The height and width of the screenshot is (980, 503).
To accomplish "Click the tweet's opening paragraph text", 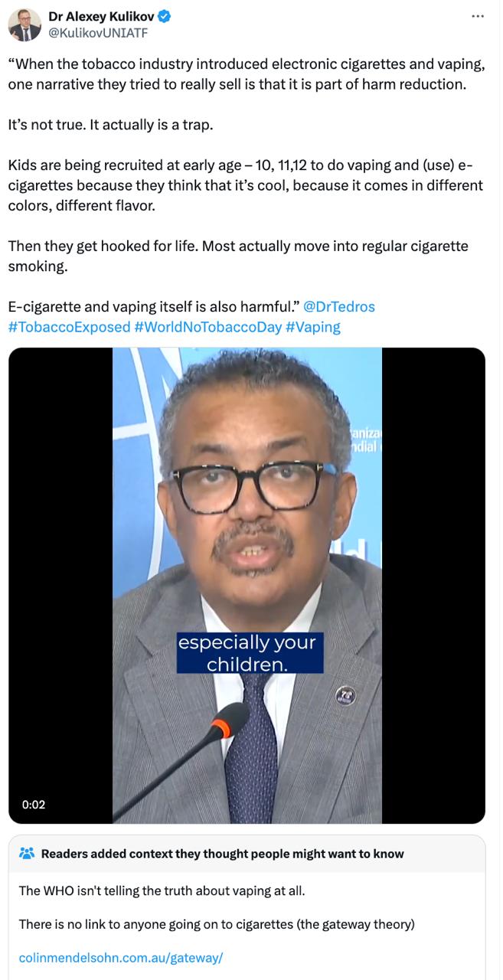I will [247, 74].
